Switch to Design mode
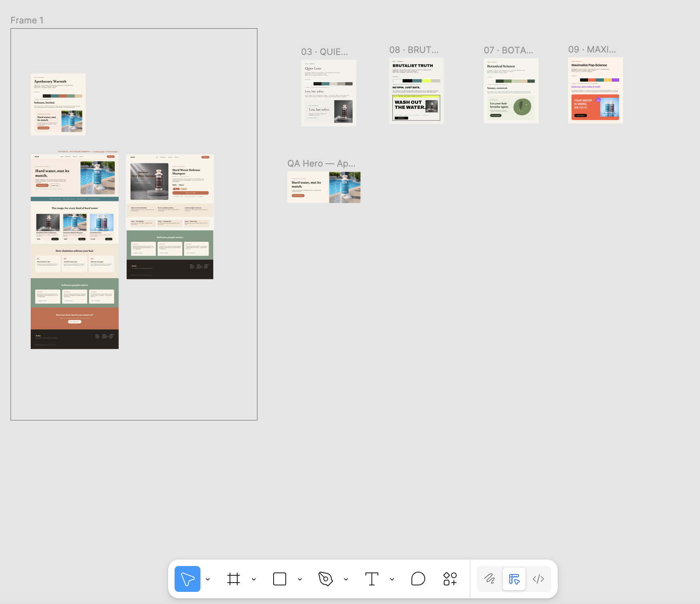Image resolution: width=700 pixels, height=604 pixels. pos(514,579)
